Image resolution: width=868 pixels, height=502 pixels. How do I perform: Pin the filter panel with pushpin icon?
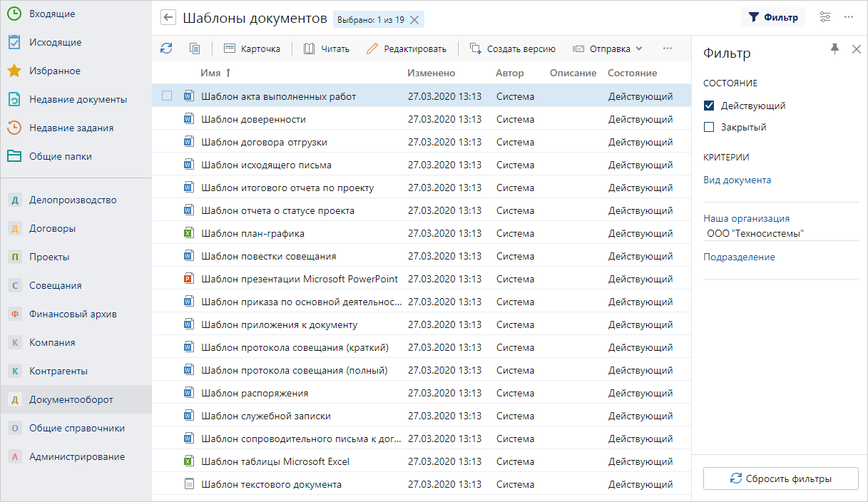[834, 48]
